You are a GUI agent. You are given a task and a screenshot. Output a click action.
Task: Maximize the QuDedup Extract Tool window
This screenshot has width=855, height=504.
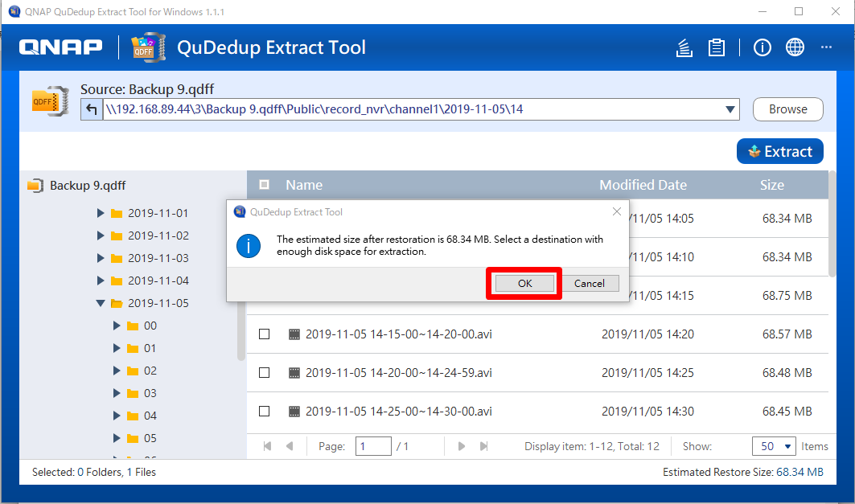tap(799, 11)
